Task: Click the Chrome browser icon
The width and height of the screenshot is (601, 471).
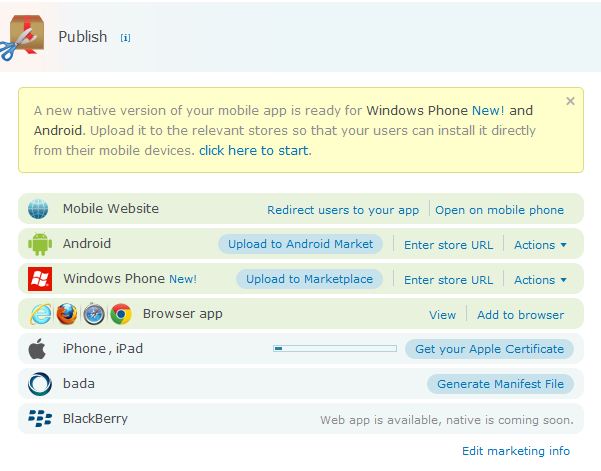Action: point(121,314)
